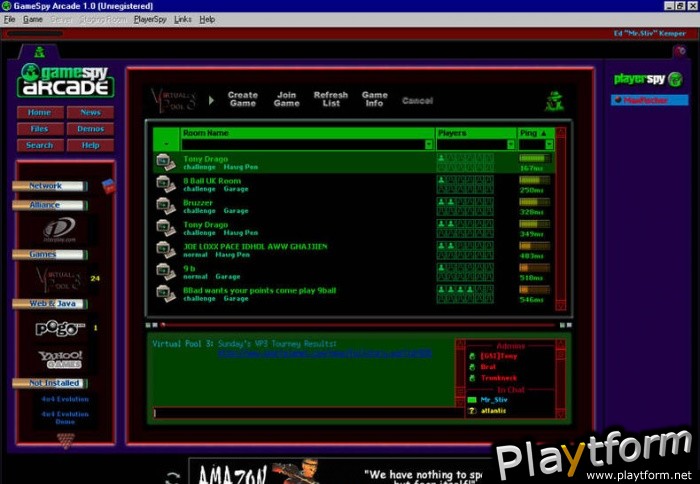Click the Join Game button
The image size is (700, 484).
(x=287, y=99)
